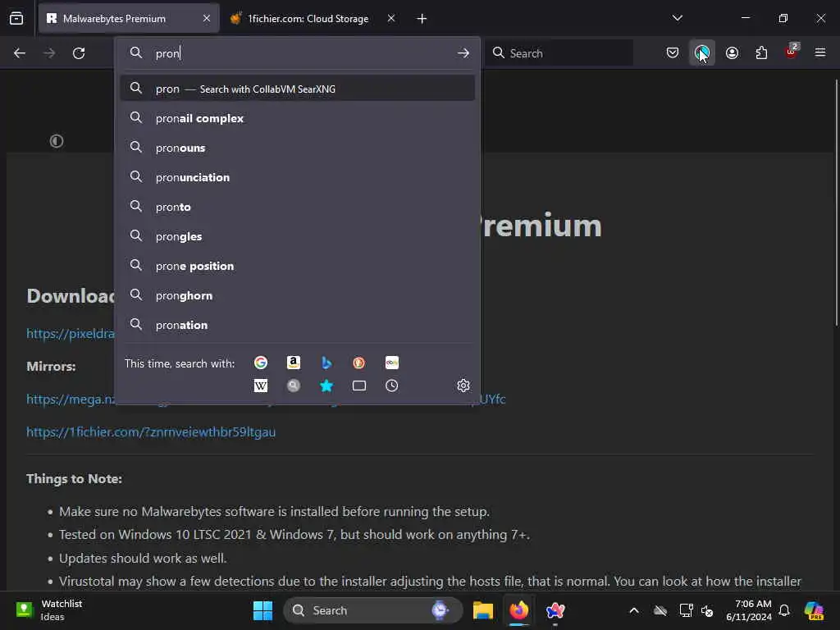Open the clock showing 7:06 AM
Screen dimensions: 840x630
tap(749, 610)
